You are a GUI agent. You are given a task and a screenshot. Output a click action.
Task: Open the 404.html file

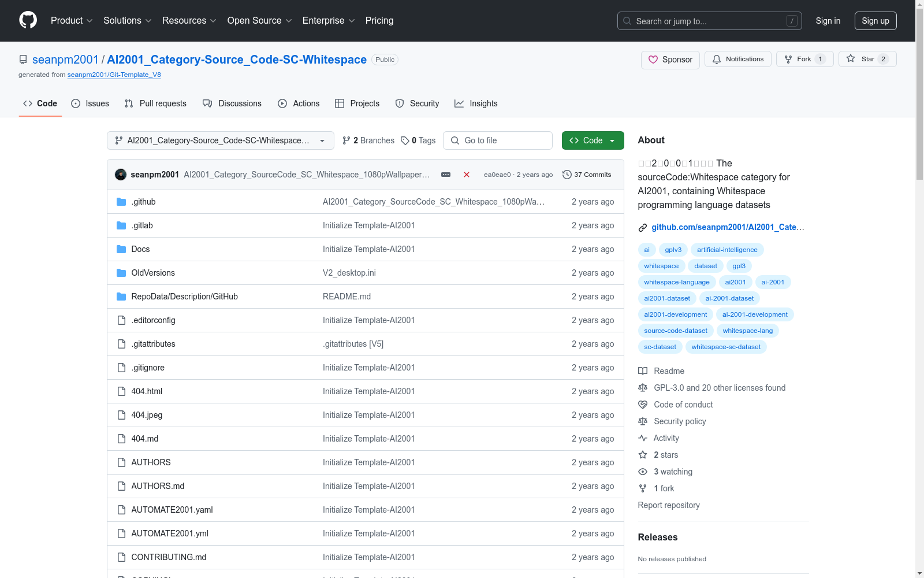(147, 391)
